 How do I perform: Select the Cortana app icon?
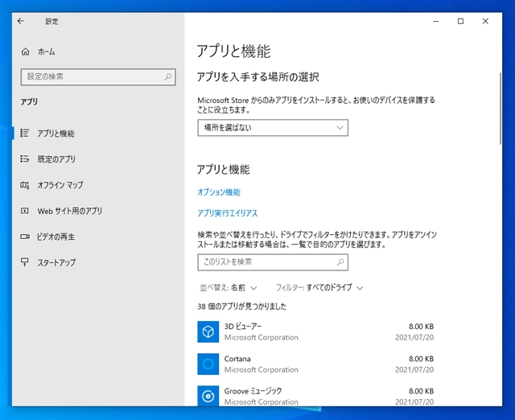(208, 364)
